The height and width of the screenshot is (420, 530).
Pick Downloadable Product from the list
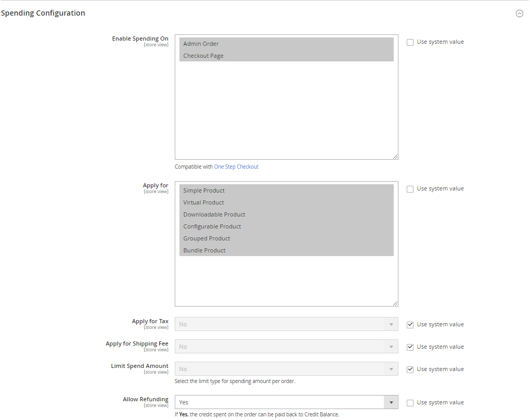point(214,214)
